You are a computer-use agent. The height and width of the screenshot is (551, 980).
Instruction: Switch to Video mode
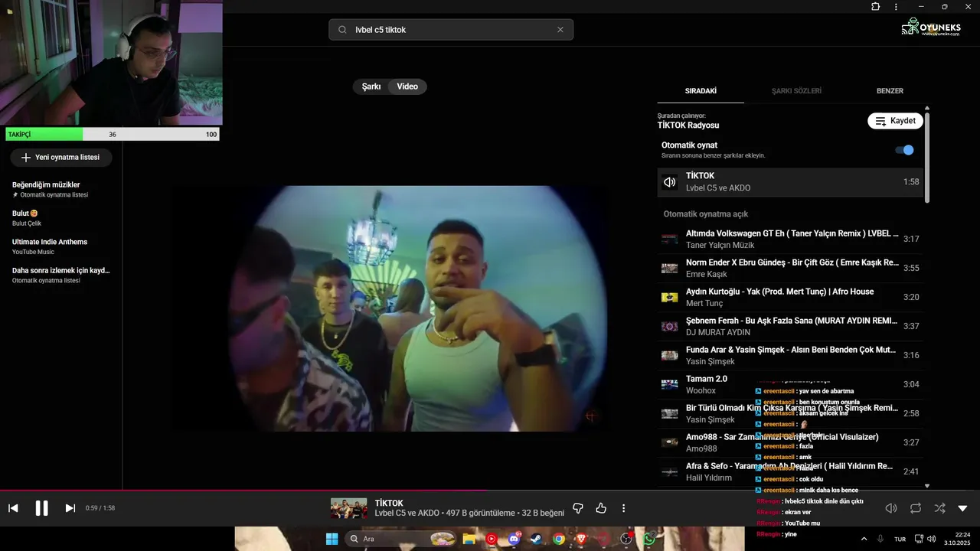click(407, 86)
